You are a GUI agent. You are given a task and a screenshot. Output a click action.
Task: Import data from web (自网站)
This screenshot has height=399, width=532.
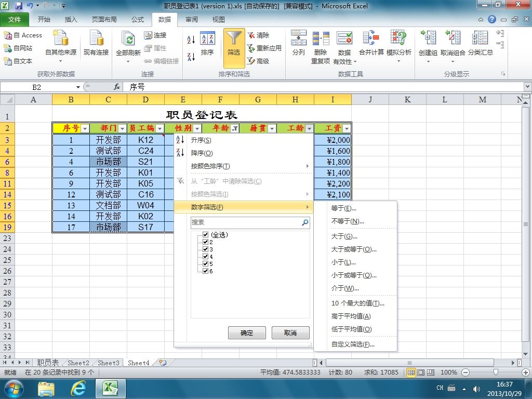click(x=18, y=48)
